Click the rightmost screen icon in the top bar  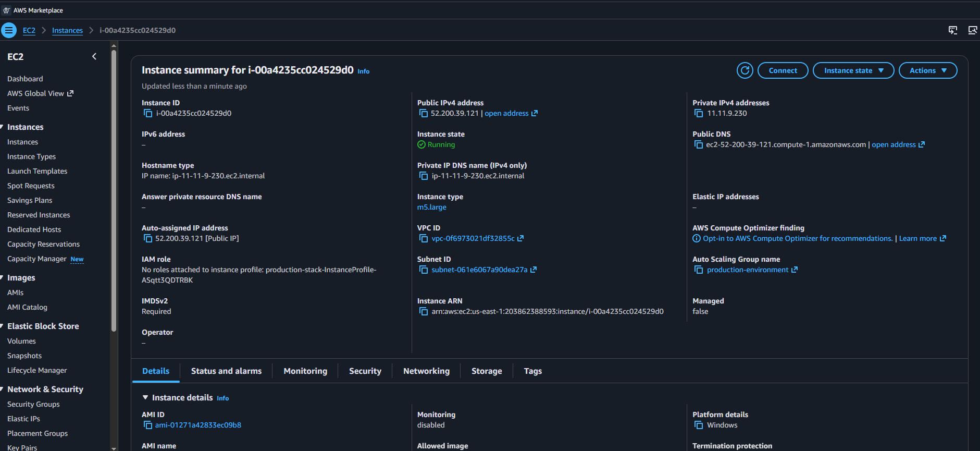pos(972,30)
